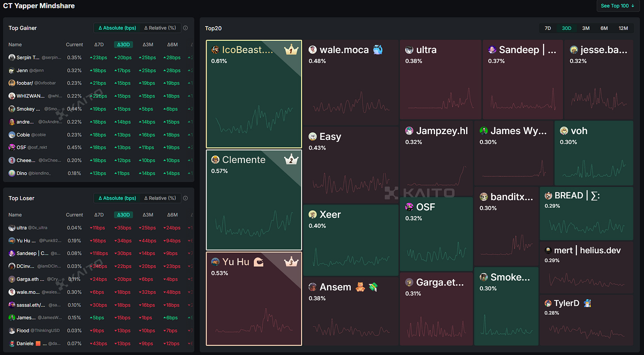
Task: Sort Top Loser by Δ7D column
Action: pos(99,215)
